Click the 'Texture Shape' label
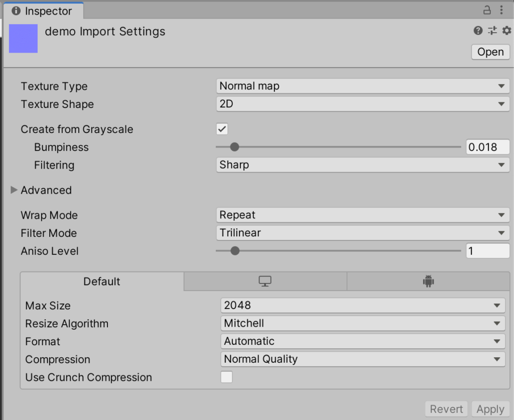The width and height of the screenshot is (514, 420). point(57,104)
